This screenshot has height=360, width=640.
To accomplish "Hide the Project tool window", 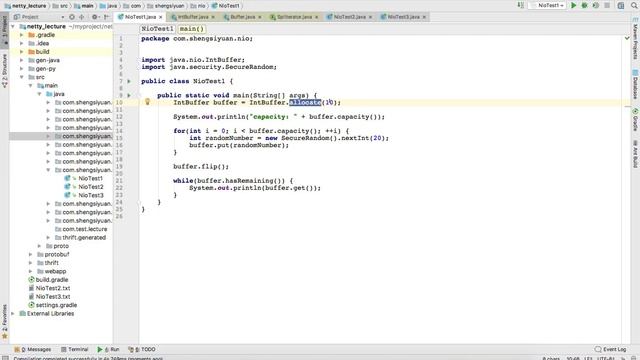I will pyautogui.click(x=107, y=17).
